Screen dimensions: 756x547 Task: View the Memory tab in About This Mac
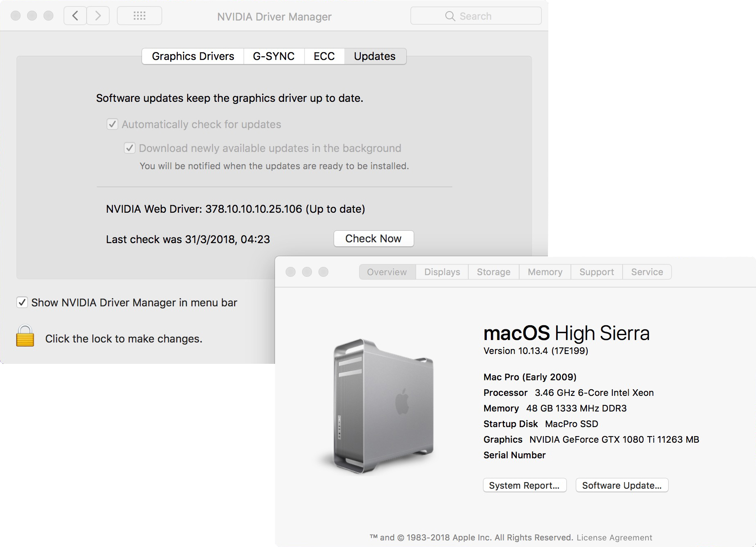pos(545,272)
